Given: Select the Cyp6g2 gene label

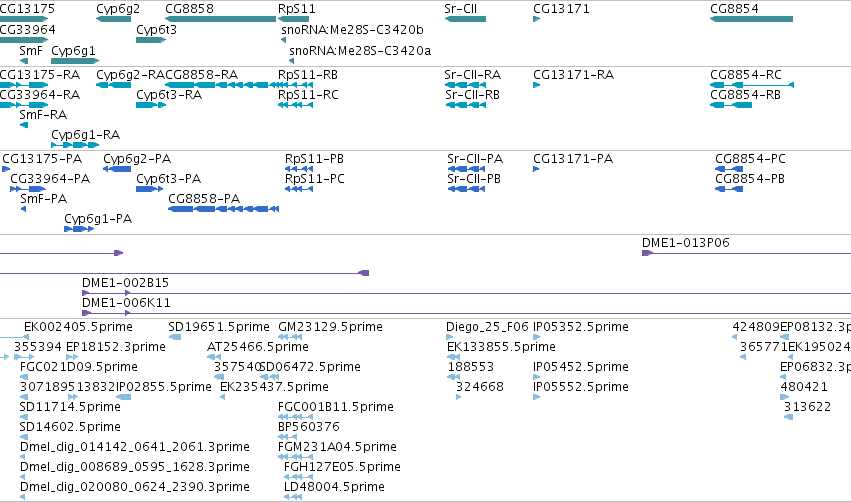Looking at the screenshot, I should point(118,9).
